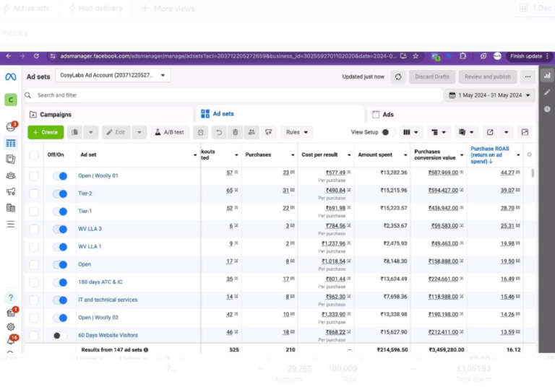555x392 pixels.
Task: Turn off the Tier-2 ad set toggle
Action: click(x=60, y=193)
